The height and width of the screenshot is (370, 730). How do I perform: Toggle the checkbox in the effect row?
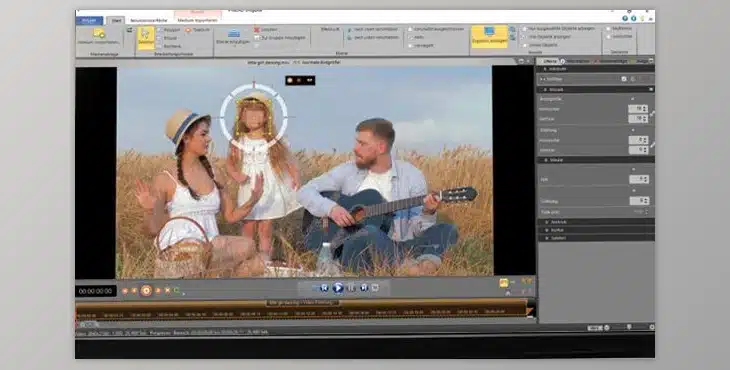[x=624, y=79]
